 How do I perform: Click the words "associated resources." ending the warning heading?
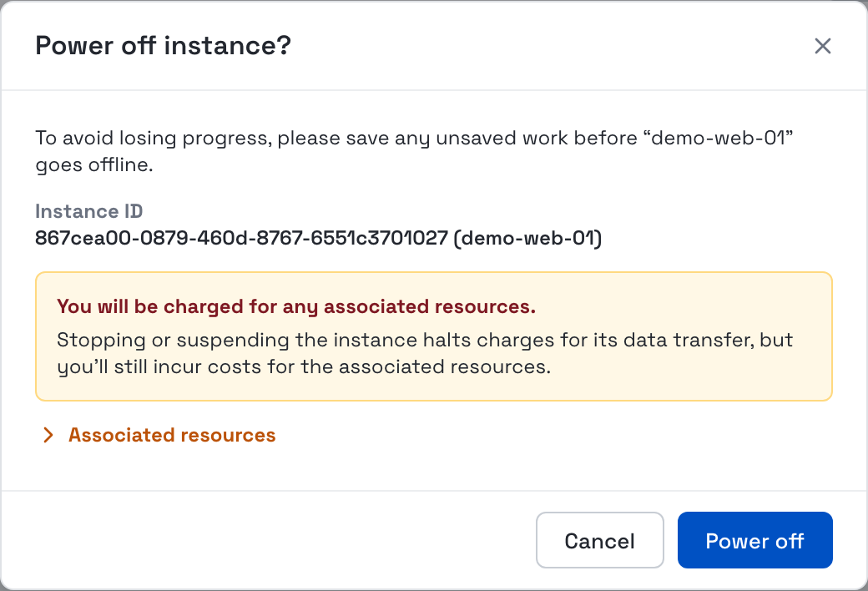click(x=430, y=306)
